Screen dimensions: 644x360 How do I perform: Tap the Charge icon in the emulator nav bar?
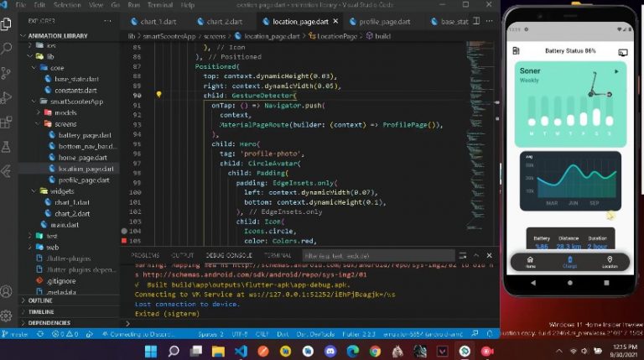[x=569, y=262]
